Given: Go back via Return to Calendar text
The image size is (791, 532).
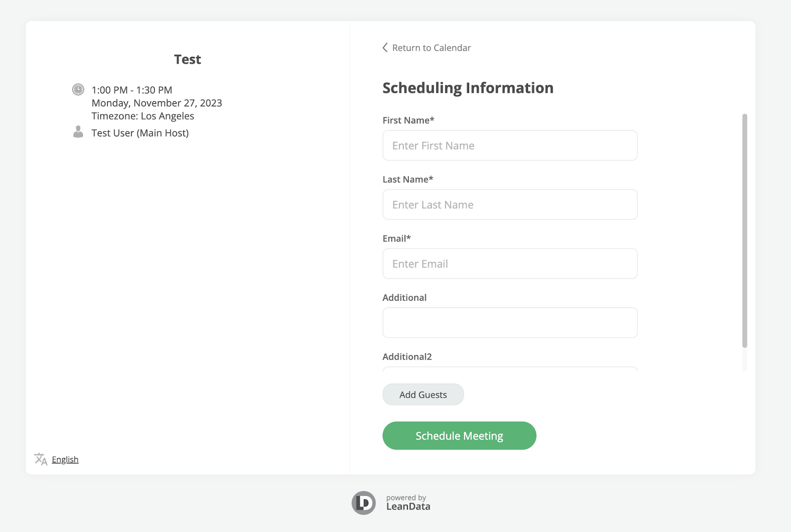Looking at the screenshot, I should click(431, 48).
